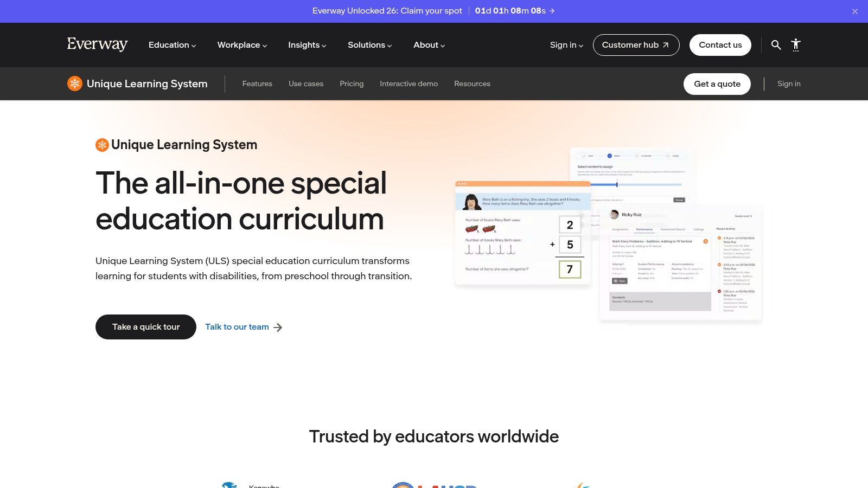Expand the Workplace menu
The image size is (868, 488).
[242, 45]
